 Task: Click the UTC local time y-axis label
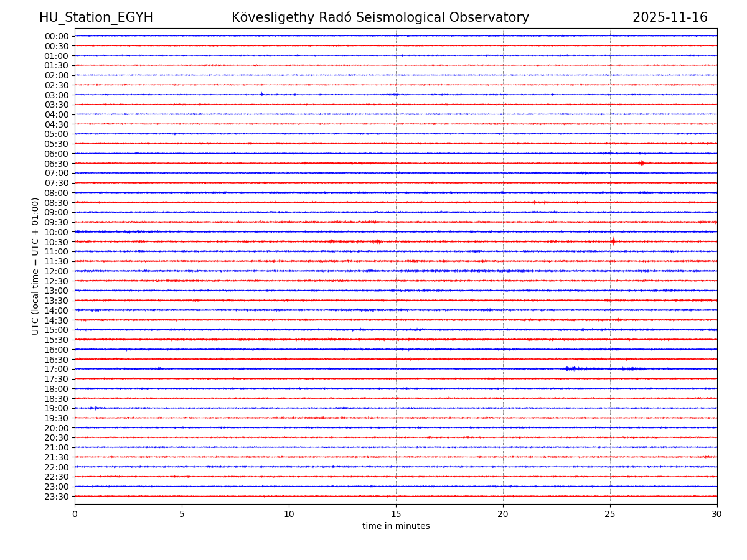(x=35, y=266)
